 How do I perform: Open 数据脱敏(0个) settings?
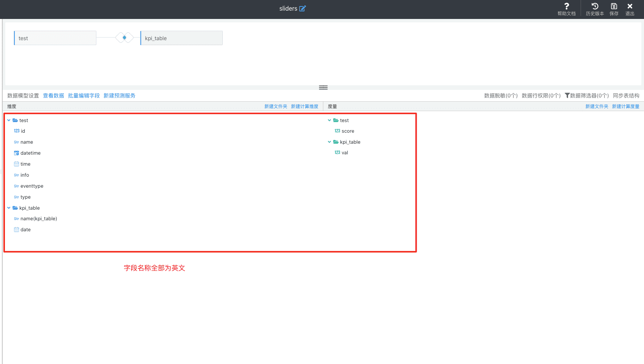501,96
